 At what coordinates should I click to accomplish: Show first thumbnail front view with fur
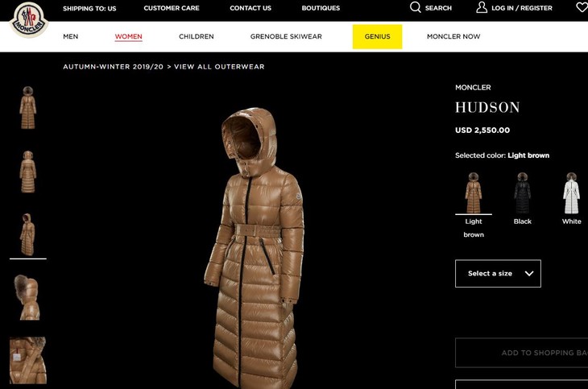pyautogui.click(x=28, y=108)
